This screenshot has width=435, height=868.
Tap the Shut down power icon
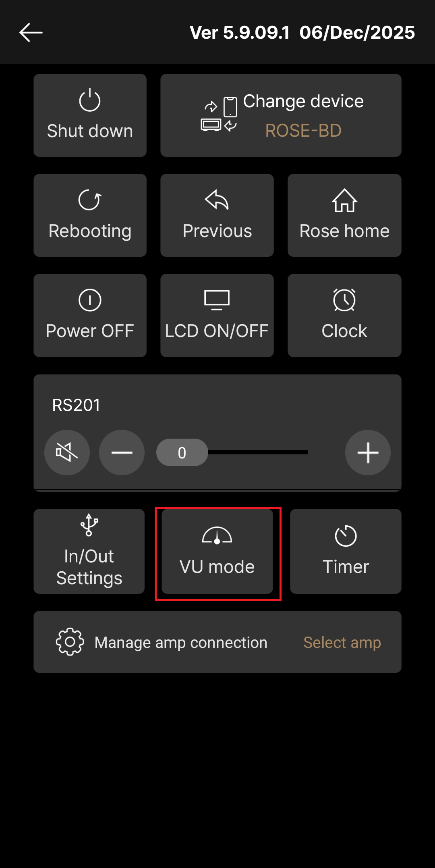90,100
